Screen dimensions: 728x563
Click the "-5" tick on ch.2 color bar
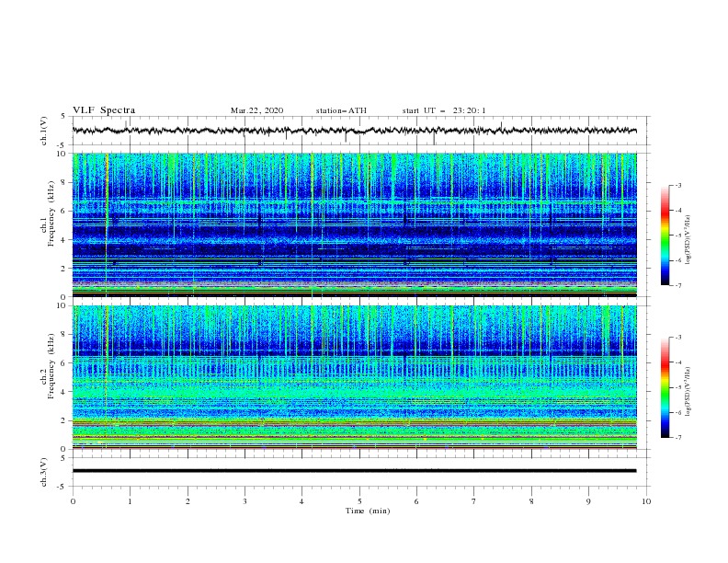click(x=678, y=387)
